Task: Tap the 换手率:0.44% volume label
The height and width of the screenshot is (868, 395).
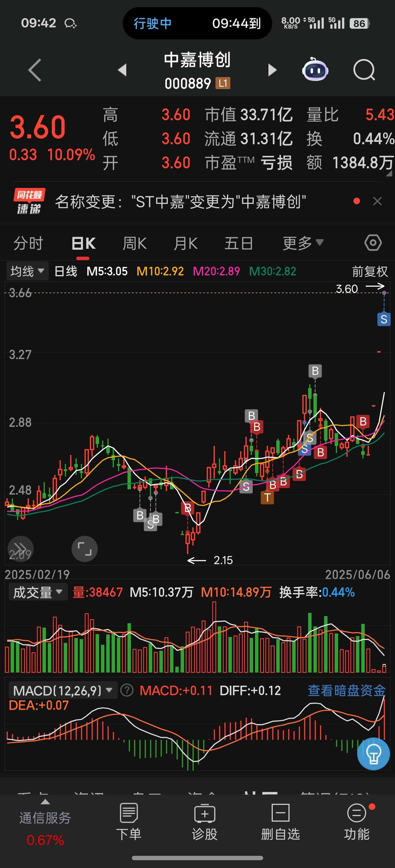Action: coord(317,592)
